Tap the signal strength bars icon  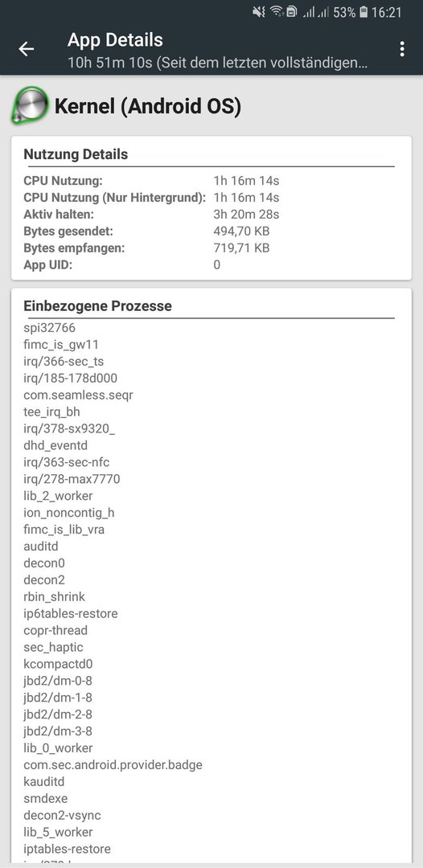315,12
